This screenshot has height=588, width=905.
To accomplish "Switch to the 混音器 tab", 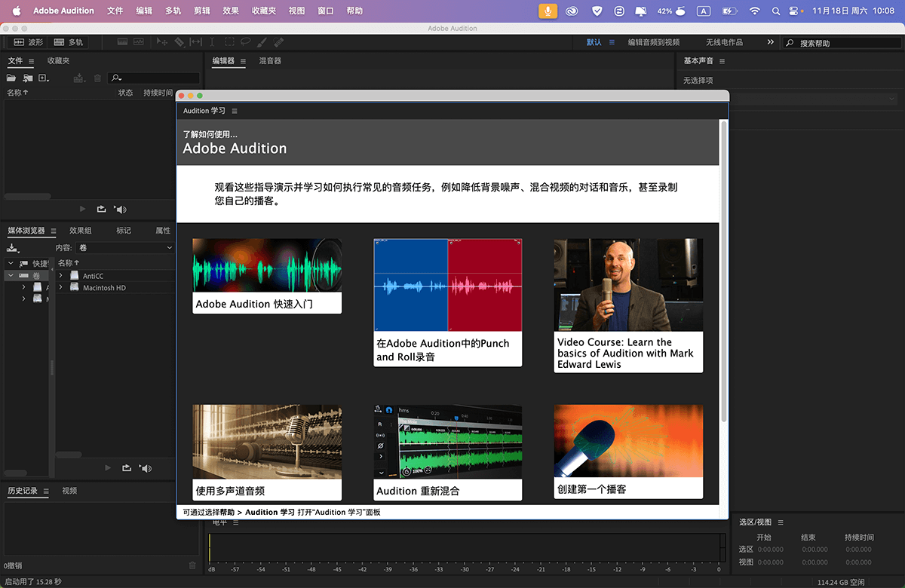I will 270,61.
